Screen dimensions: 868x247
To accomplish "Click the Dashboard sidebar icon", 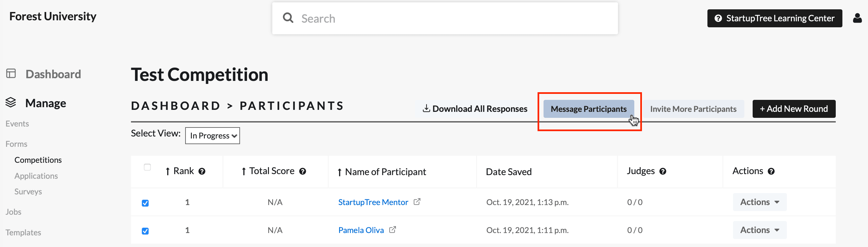I will pyautogui.click(x=11, y=74).
